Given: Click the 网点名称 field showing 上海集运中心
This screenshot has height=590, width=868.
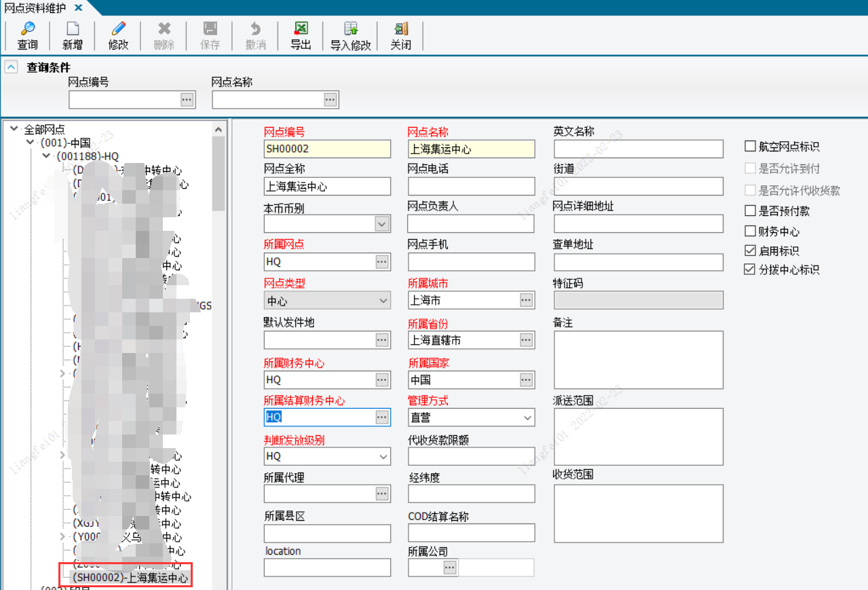Looking at the screenshot, I should click(x=471, y=149).
